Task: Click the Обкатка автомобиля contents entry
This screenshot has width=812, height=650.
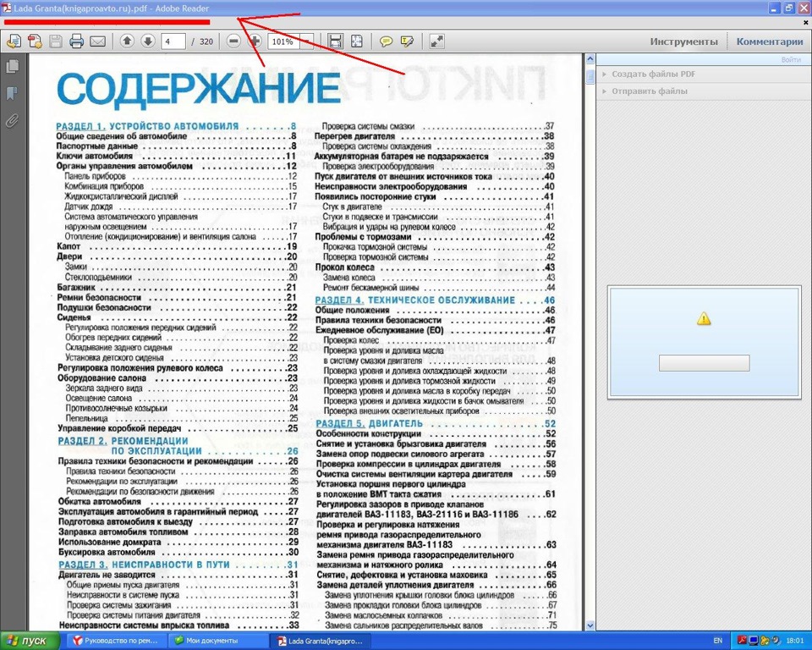Action: coord(100,502)
